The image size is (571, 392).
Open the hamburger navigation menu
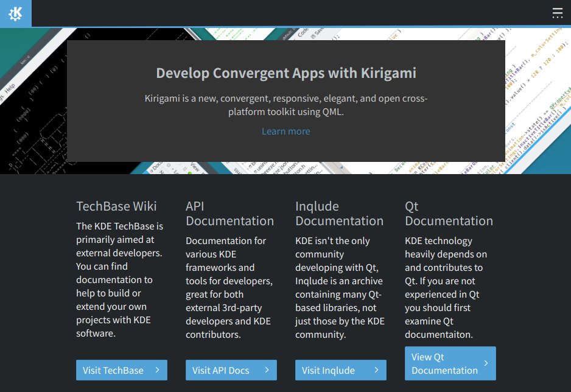pyautogui.click(x=557, y=13)
